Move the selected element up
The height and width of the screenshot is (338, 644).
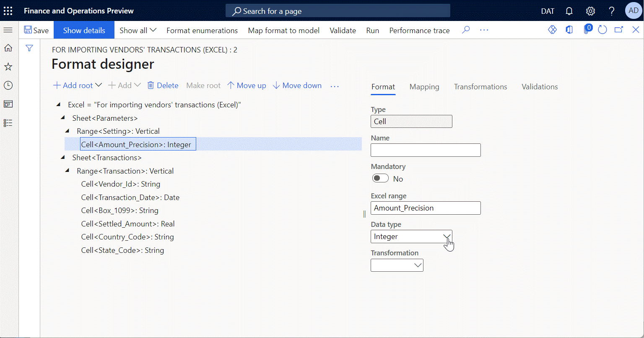247,85
